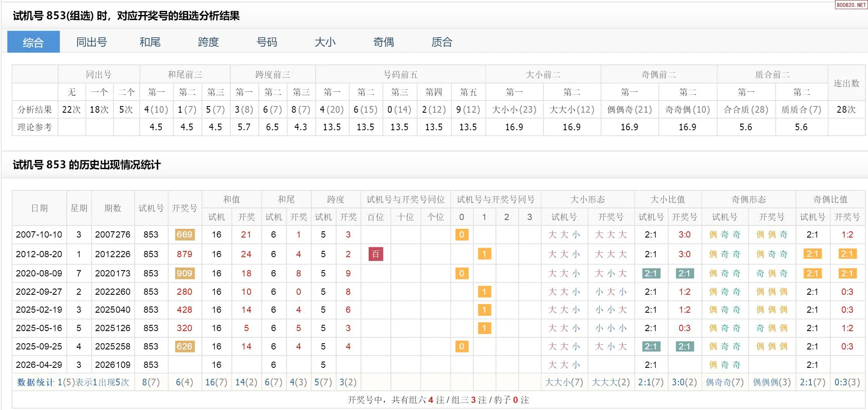Switch to the 跨度 tab
Screen dimensions: 868x410
208,42
